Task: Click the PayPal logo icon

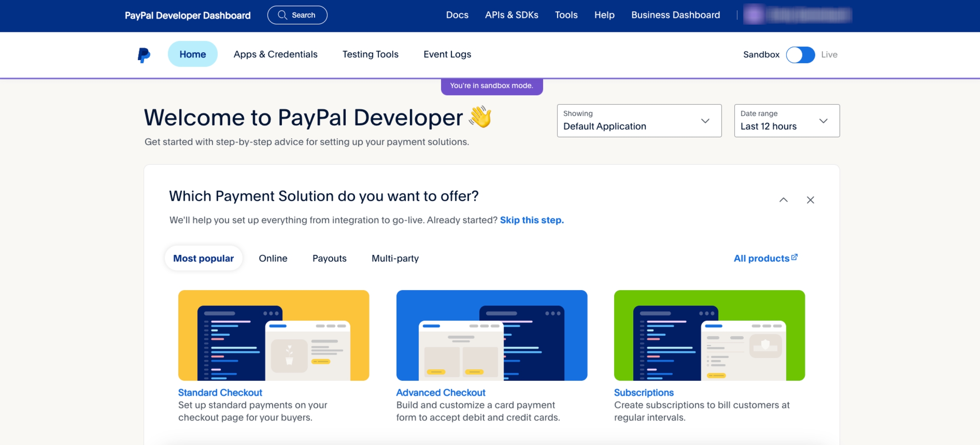Action: pos(144,55)
